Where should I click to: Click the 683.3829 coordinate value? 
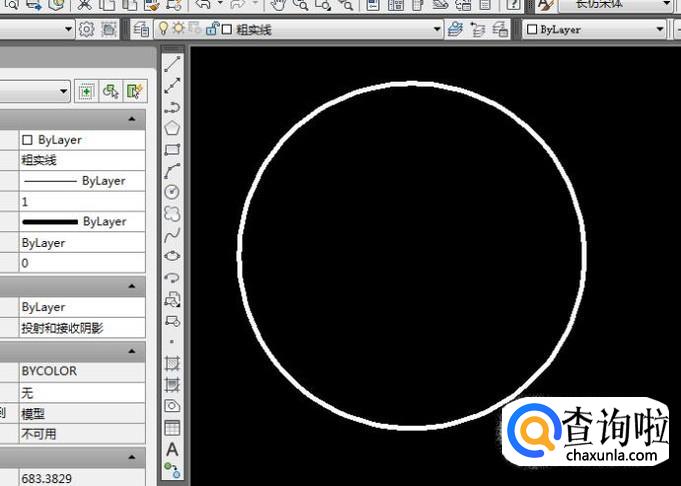click(x=82, y=478)
